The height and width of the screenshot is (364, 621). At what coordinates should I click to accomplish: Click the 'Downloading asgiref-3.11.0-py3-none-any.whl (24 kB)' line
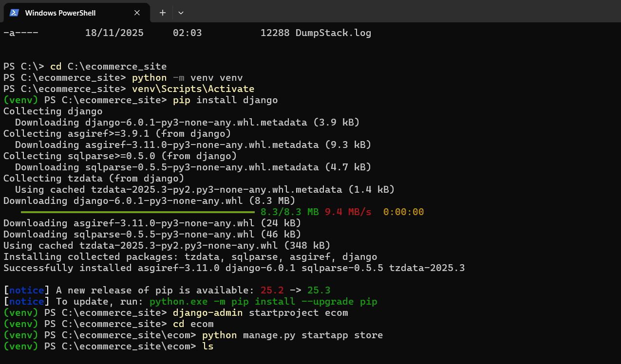[152, 223]
